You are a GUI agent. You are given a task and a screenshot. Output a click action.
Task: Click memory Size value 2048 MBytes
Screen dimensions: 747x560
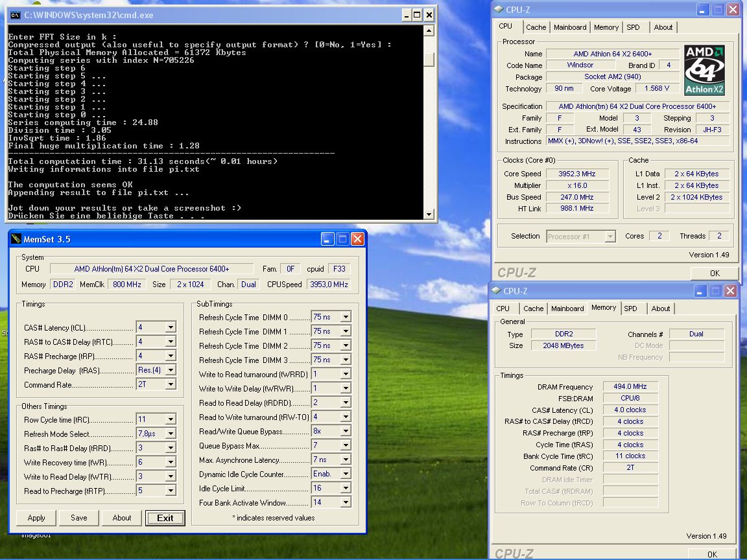[563, 345]
